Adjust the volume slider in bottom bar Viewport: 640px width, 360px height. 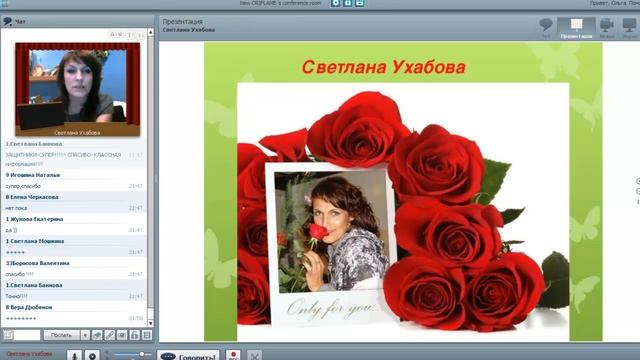point(132,354)
